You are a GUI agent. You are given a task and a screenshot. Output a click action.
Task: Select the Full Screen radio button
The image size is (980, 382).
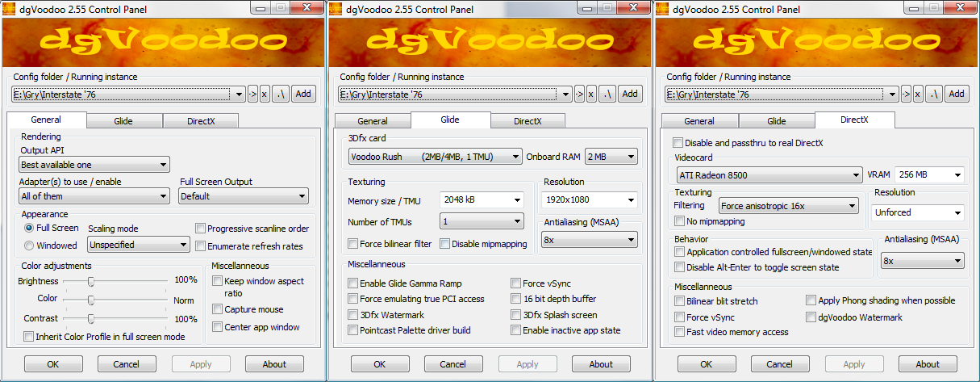pyautogui.click(x=29, y=229)
